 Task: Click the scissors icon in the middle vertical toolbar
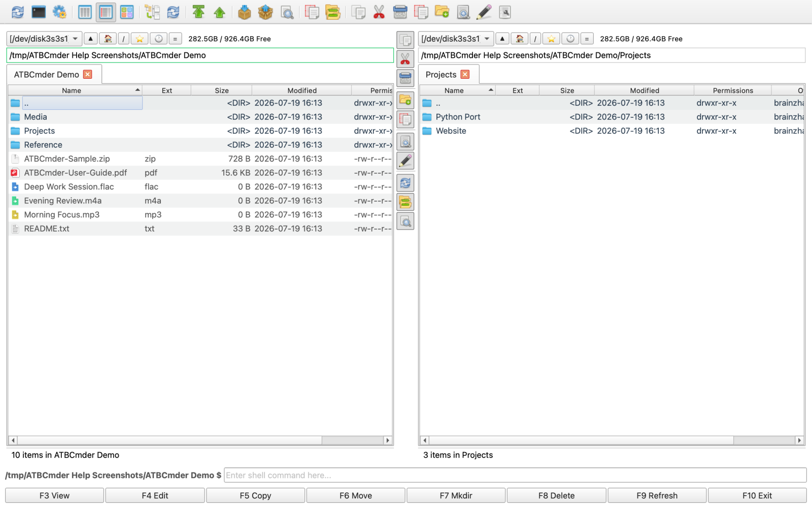(x=405, y=59)
